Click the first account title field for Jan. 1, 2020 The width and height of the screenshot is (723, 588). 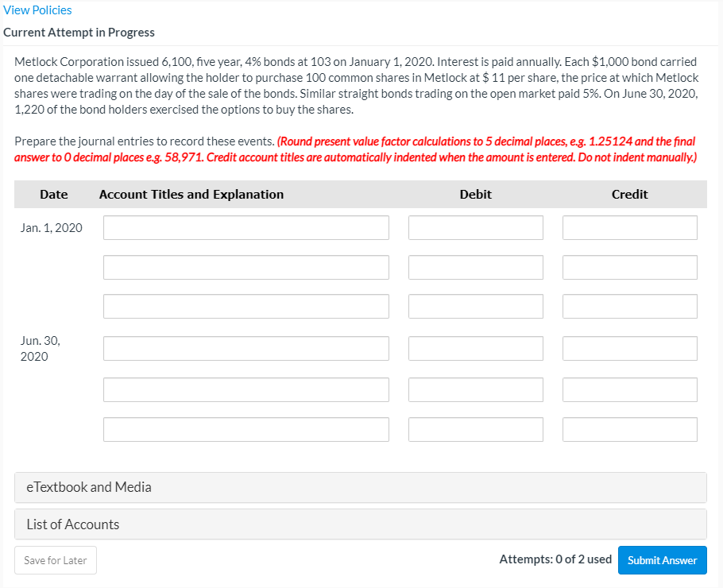(246, 227)
